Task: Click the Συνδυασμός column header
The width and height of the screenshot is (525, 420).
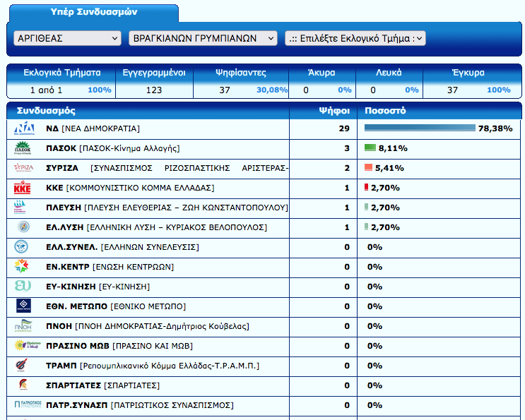Action: click(46, 111)
